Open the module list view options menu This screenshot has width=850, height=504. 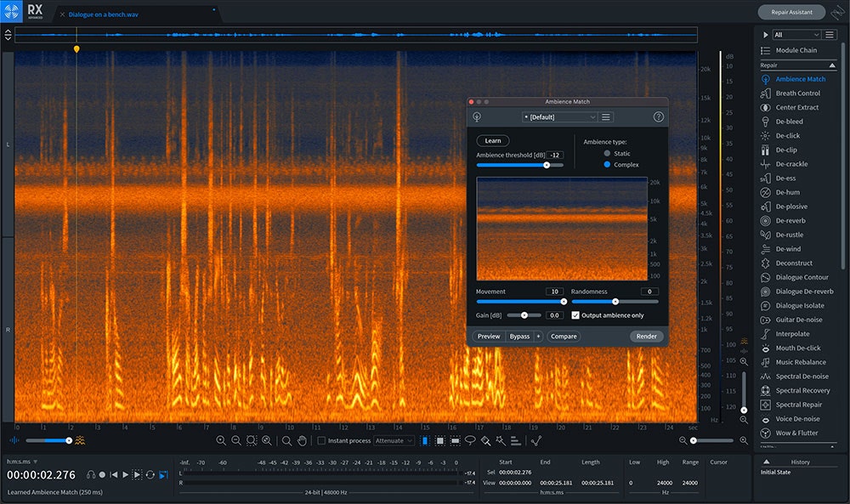click(830, 35)
